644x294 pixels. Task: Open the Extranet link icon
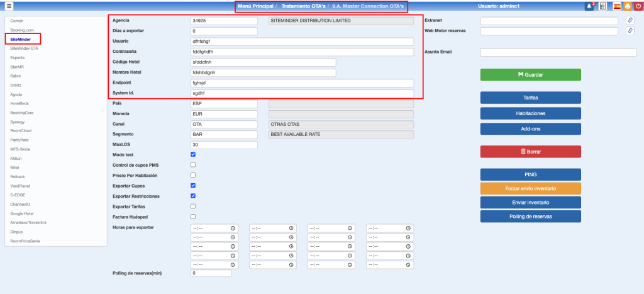coord(630,21)
